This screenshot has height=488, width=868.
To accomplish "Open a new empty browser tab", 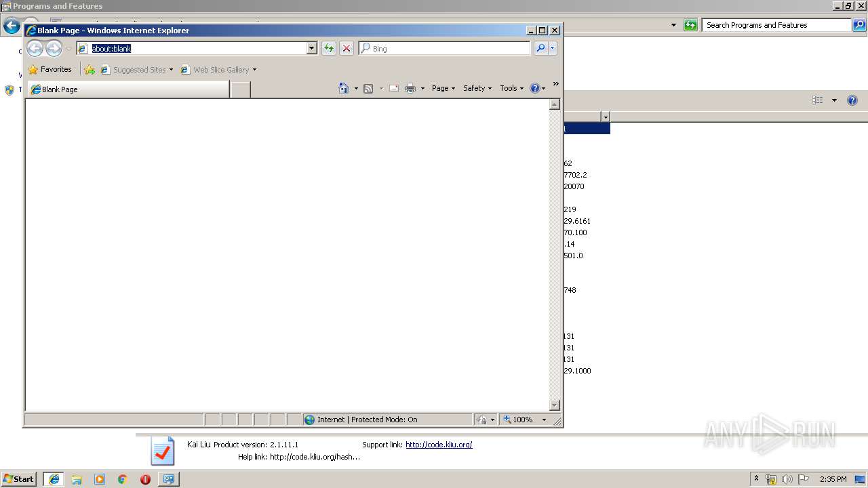I will (x=240, y=89).
